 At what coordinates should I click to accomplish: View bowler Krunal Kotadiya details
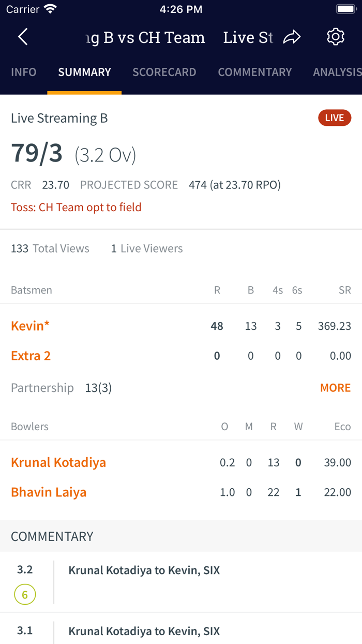(x=58, y=462)
